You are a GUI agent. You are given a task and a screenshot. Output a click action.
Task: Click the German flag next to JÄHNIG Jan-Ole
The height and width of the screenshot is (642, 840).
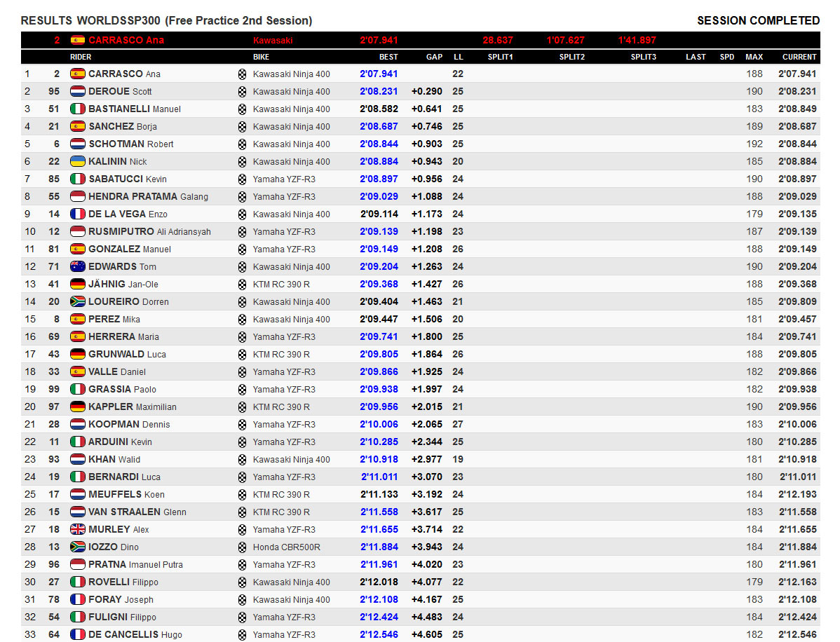[78, 284]
